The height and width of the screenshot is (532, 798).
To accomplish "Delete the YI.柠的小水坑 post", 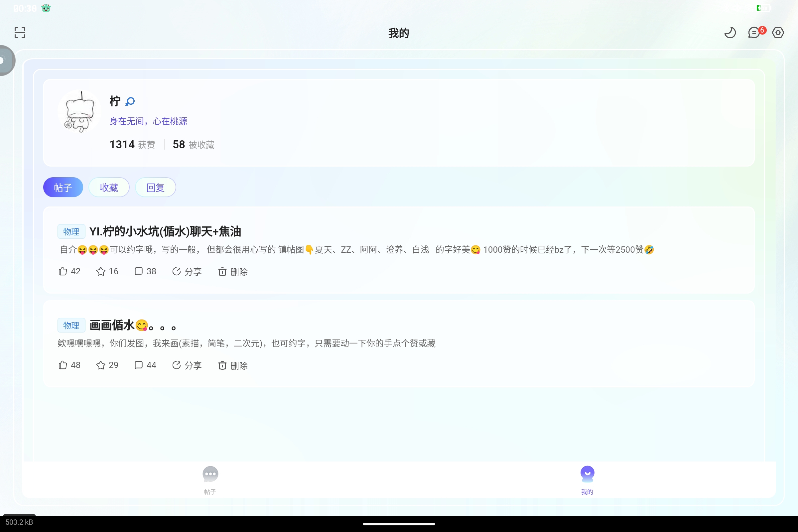I will click(x=233, y=271).
